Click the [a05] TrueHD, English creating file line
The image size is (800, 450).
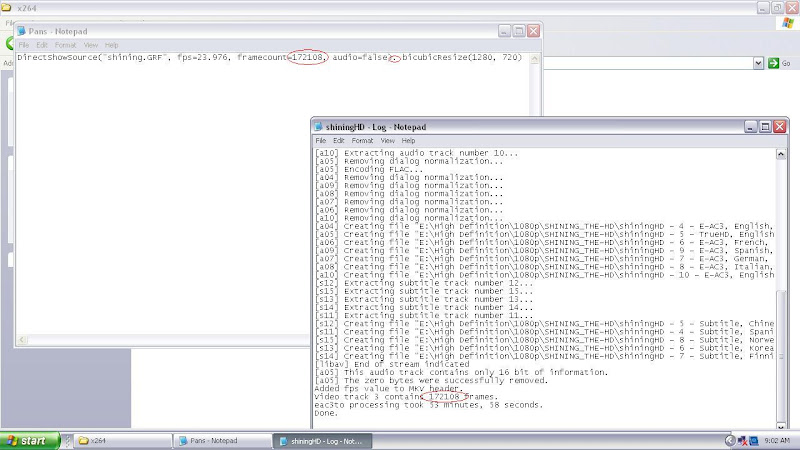pos(544,235)
